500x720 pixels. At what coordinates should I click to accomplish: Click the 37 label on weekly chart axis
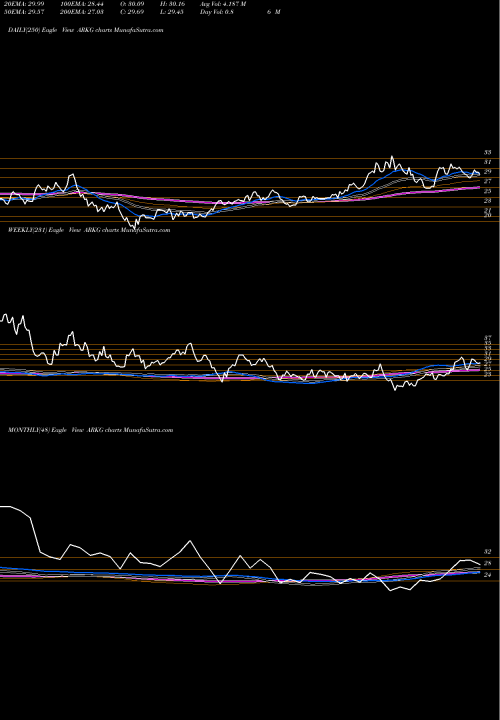487,338
